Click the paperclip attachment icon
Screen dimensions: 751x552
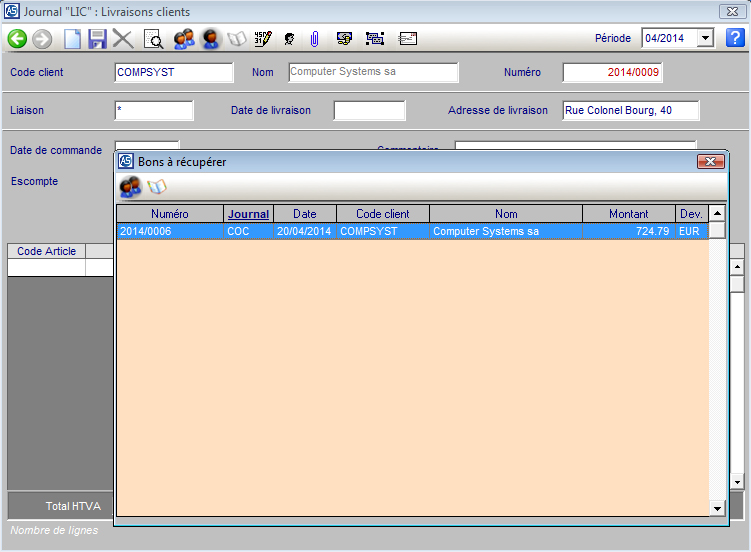click(x=314, y=39)
